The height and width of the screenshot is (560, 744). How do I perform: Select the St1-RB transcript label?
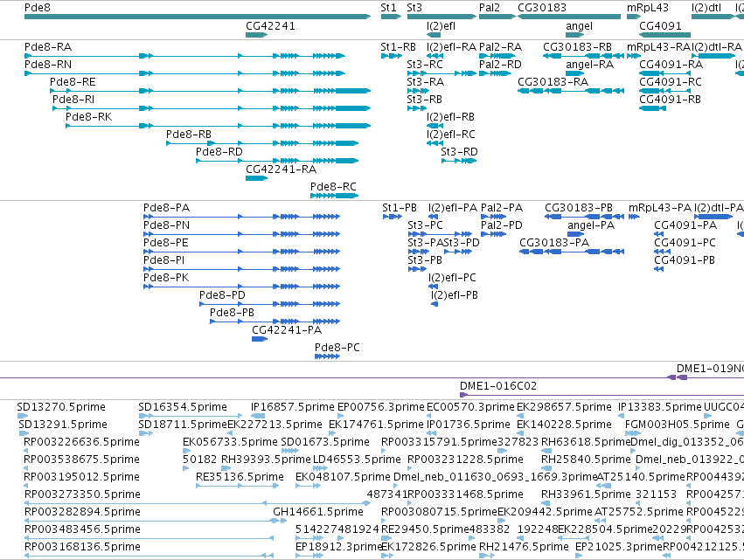click(x=398, y=47)
